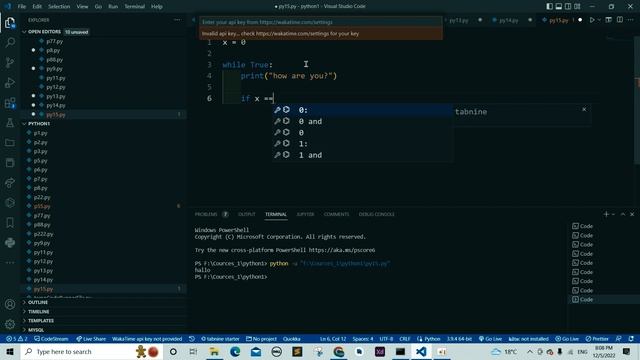
Task: Open errors and warnings count in status bar
Action: (x=16, y=339)
